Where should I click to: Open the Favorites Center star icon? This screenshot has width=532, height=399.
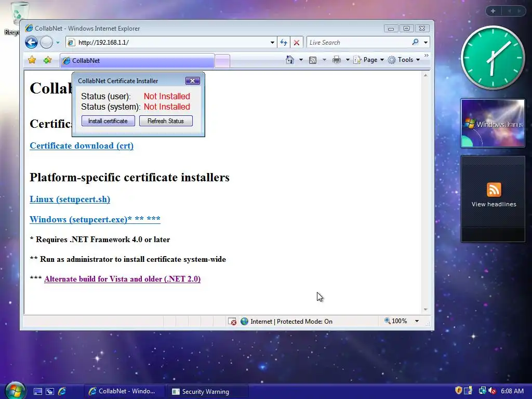[x=32, y=60]
